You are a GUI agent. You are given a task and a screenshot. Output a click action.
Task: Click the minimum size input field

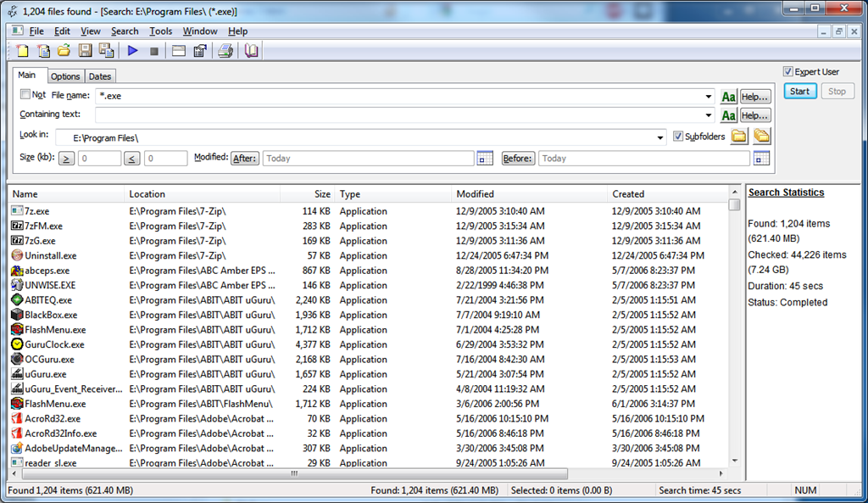coord(100,159)
